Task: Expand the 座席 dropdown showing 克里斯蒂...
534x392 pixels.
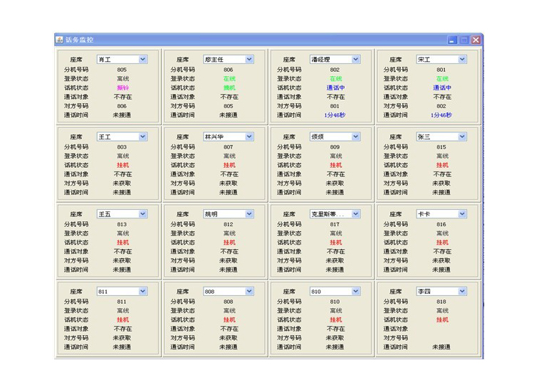Action: click(x=355, y=213)
